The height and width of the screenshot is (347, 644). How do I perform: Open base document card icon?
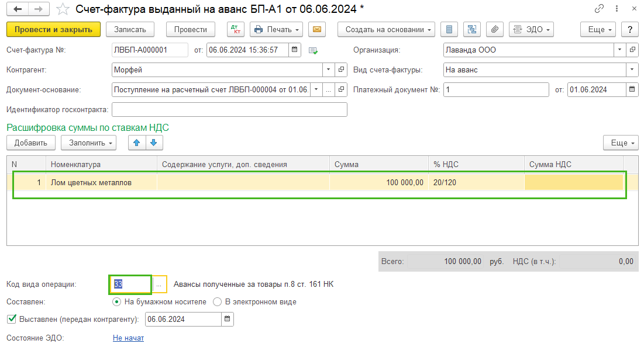[341, 89]
